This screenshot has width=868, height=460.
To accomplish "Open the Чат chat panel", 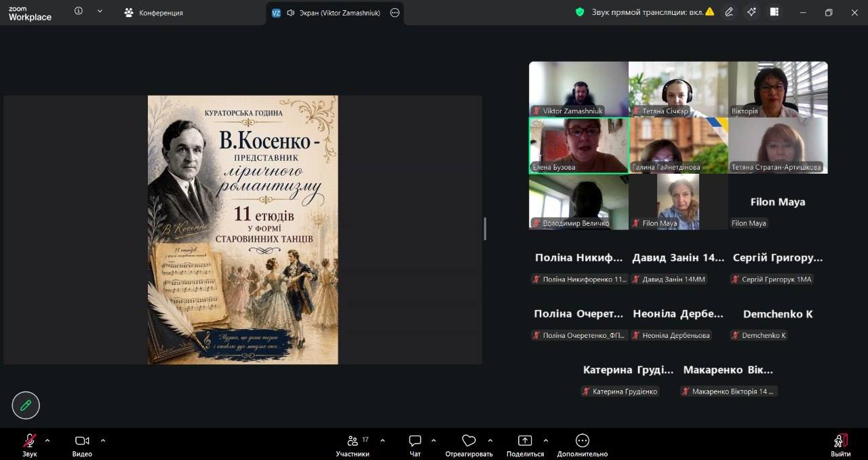I will 415,442.
